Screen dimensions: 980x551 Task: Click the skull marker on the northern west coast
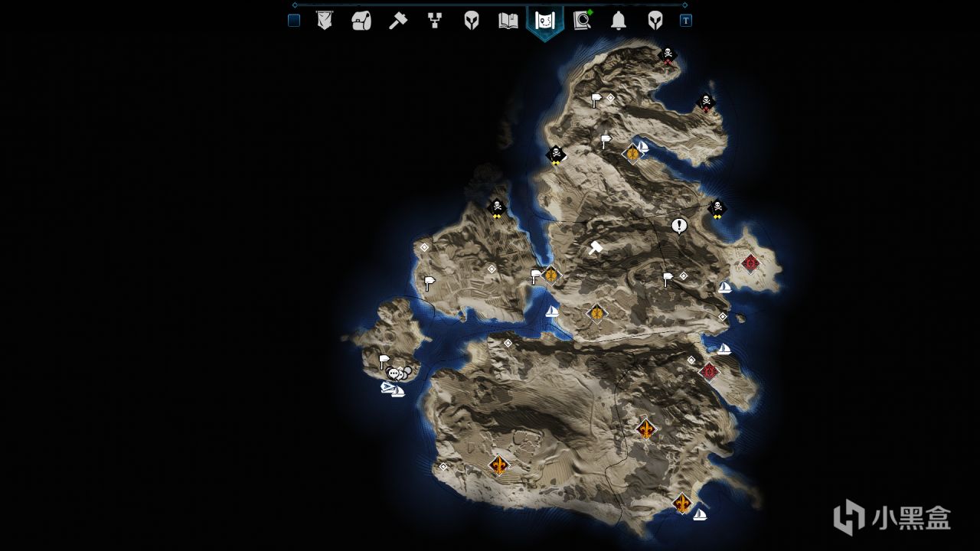556,155
